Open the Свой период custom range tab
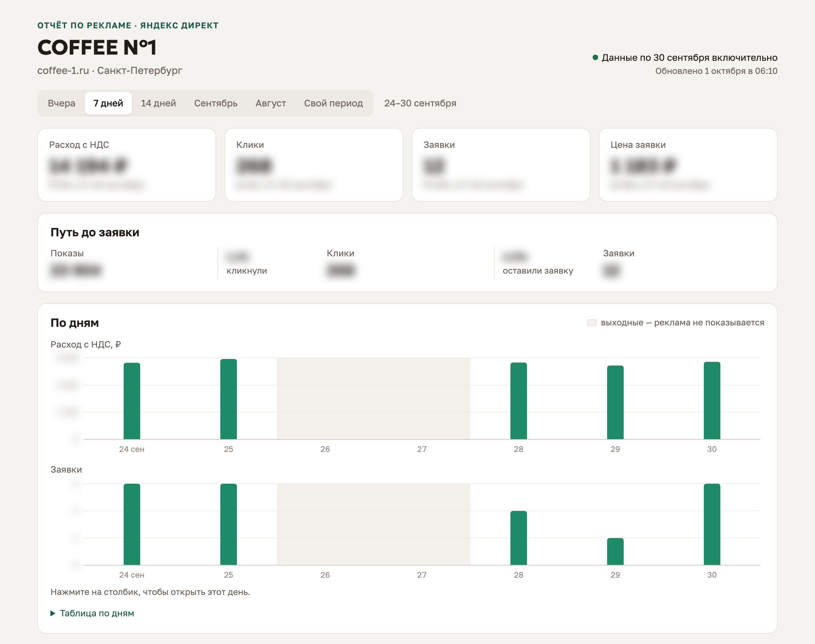The image size is (815, 644). pyautogui.click(x=334, y=103)
